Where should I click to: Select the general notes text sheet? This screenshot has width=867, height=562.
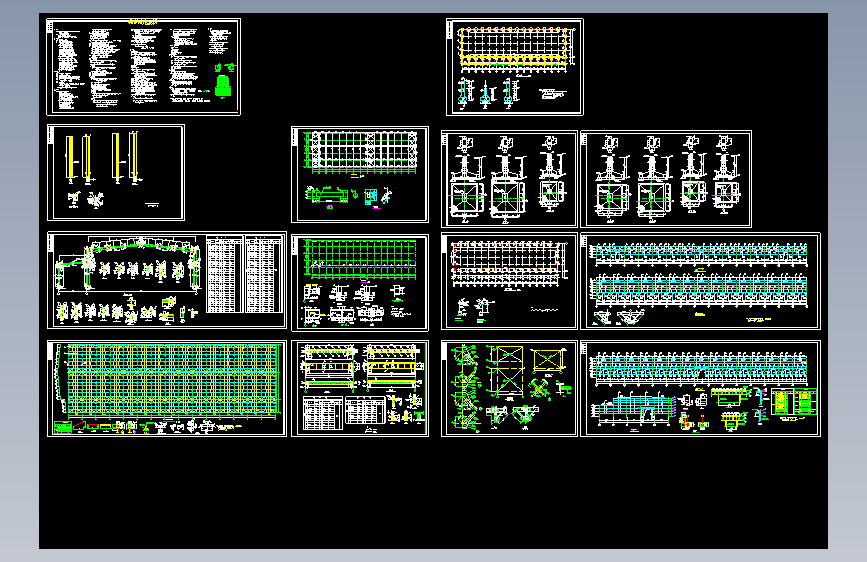pyautogui.click(x=143, y=67)
